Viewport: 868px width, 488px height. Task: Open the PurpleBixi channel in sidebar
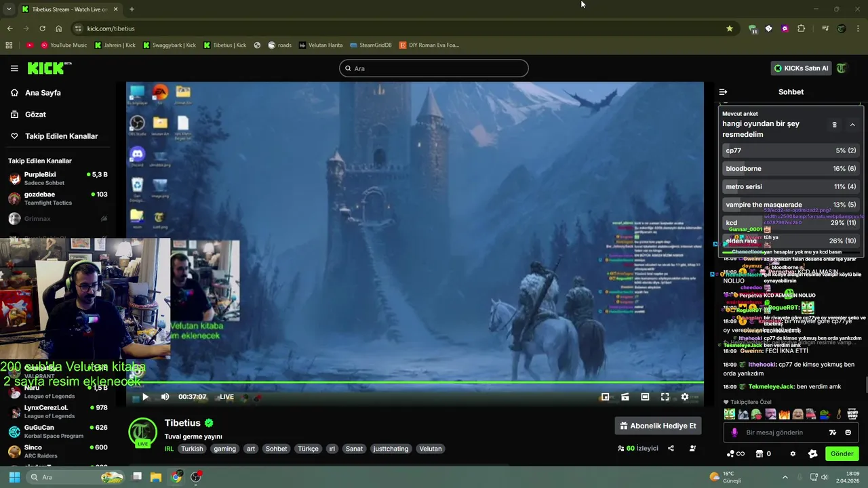(58, 178)
